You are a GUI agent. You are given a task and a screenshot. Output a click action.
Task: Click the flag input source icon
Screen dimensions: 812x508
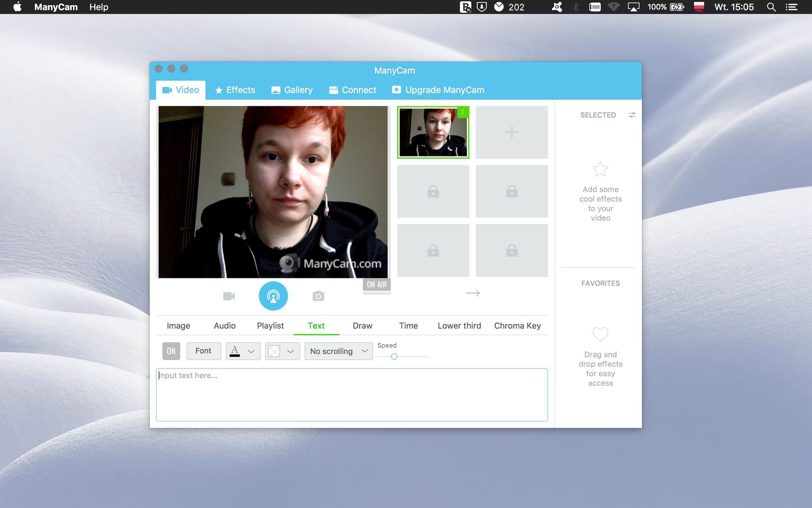tap(699, 7)
